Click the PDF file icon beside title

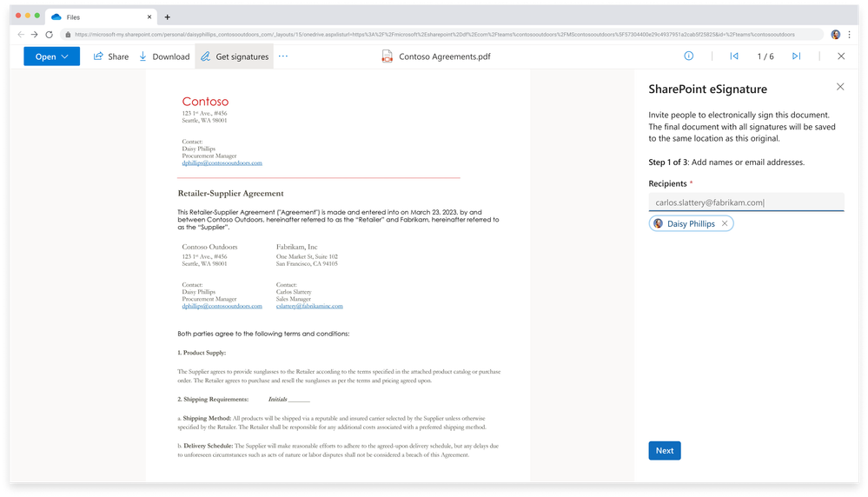(387, 56)
